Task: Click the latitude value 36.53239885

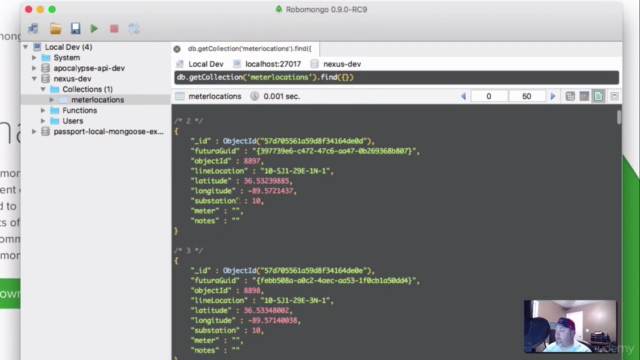Action: [266, 181]
